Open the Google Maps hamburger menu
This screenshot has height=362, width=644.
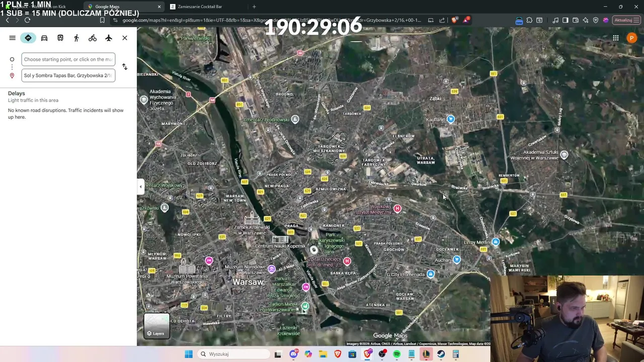(x=12, y=38)
